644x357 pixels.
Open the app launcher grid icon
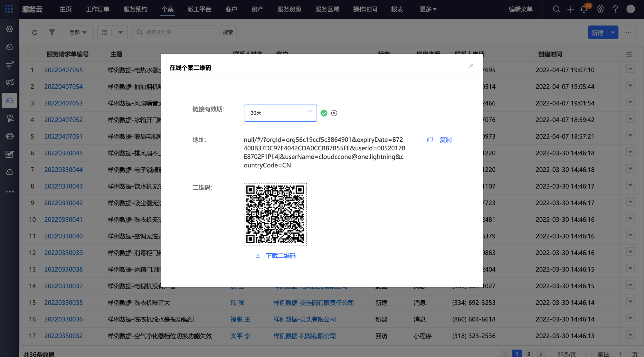(9, 9)
